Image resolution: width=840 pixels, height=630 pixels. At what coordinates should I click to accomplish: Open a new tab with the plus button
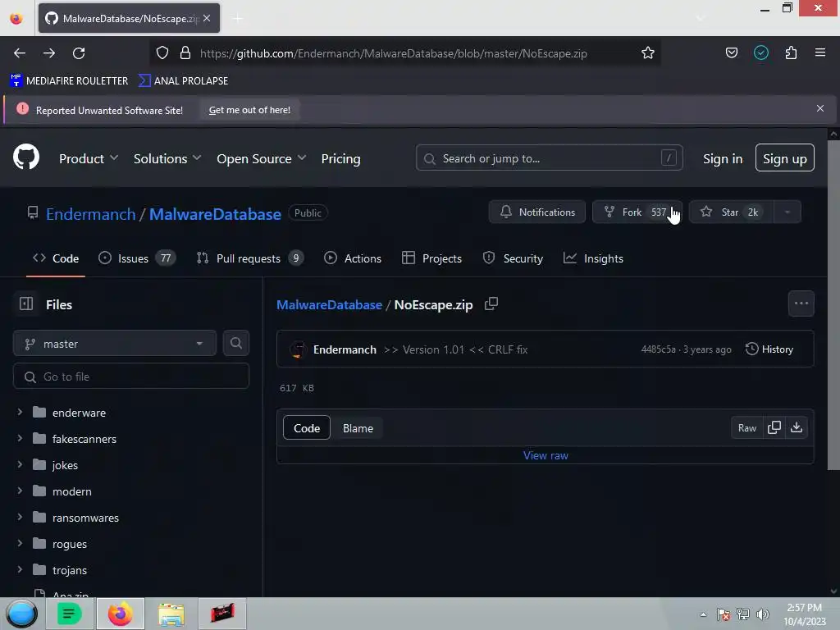237,19
